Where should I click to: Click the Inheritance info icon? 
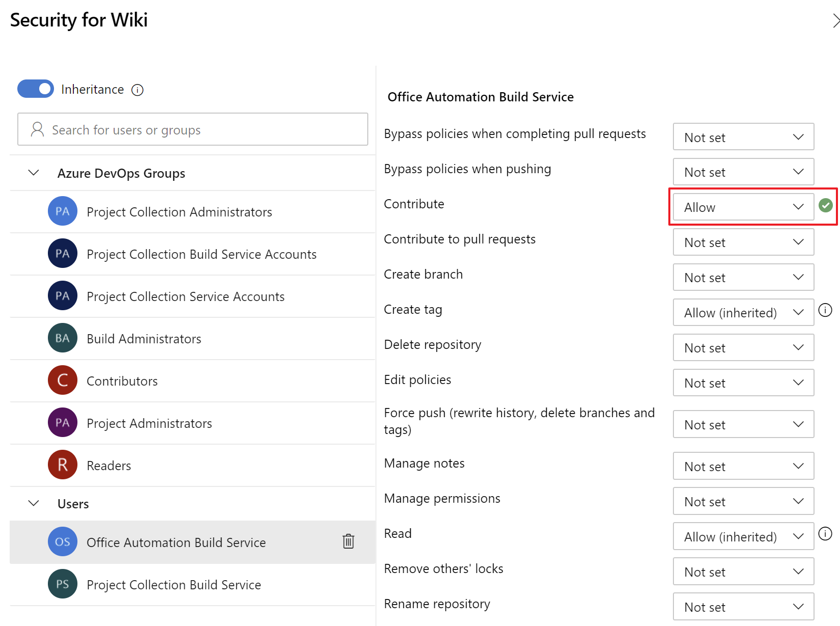(x=138, y=90)
